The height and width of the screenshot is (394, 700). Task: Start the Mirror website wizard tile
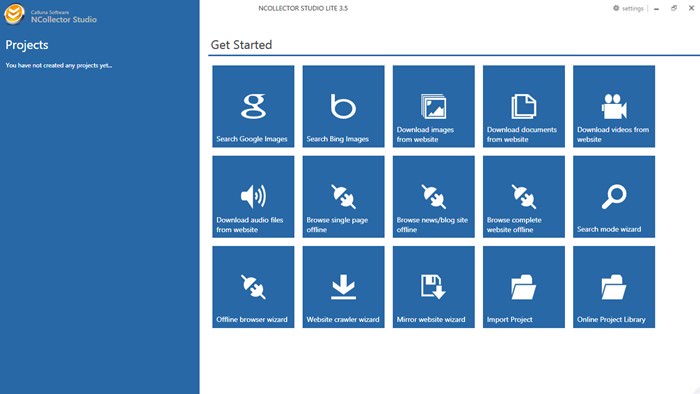pos(433,287)
